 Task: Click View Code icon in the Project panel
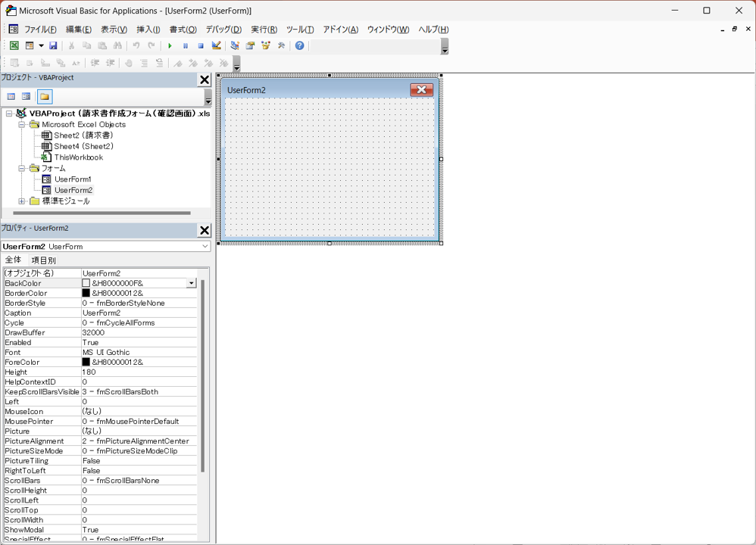[x=11, y=97]
